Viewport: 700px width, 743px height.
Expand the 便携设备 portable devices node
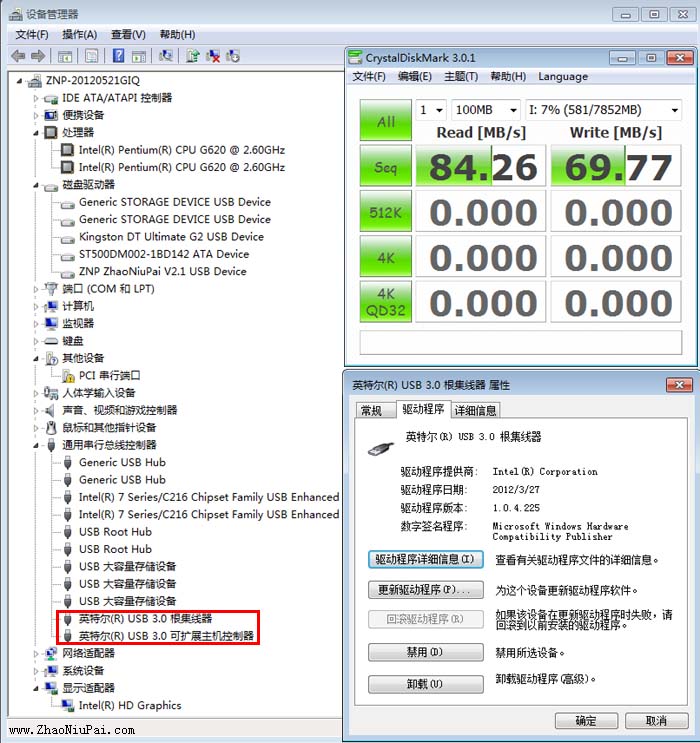tap(36, 115)
